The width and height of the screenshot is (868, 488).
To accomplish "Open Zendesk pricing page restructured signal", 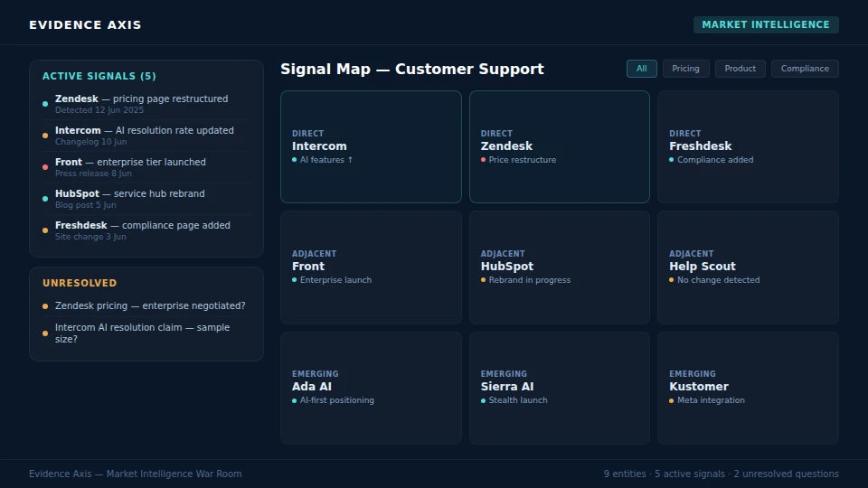I will coord(146,104).
